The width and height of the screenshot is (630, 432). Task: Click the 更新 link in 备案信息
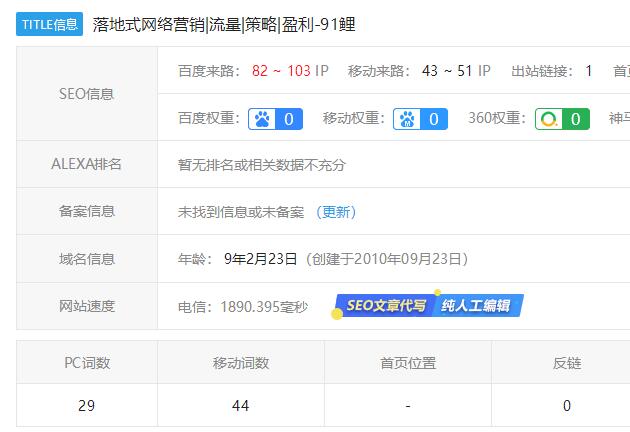337,212
